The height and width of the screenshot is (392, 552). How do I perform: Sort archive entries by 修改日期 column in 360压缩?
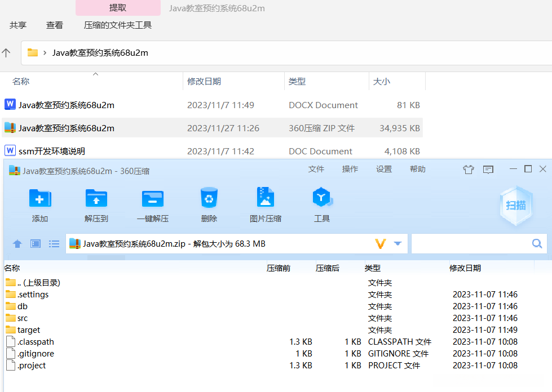point(465,268)
